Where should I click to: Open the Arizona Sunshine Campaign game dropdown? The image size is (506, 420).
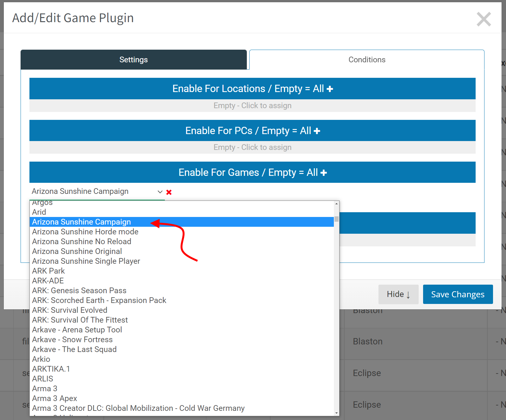click(x=97, y=191)
